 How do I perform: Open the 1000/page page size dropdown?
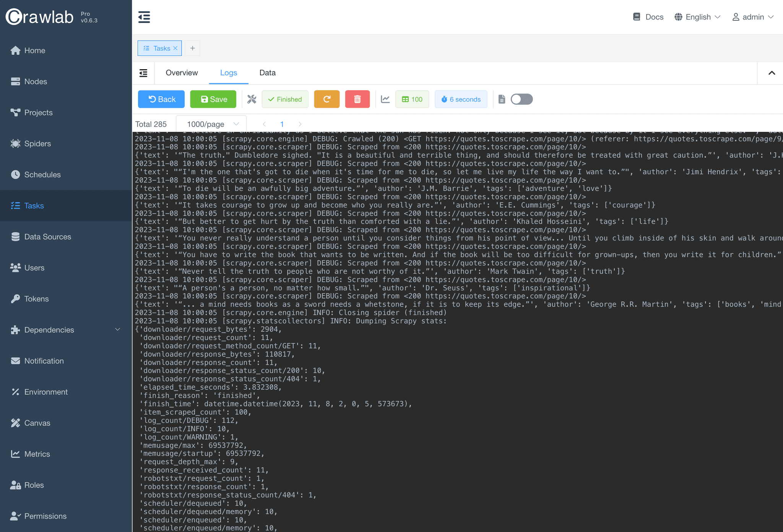click(211, 124)
